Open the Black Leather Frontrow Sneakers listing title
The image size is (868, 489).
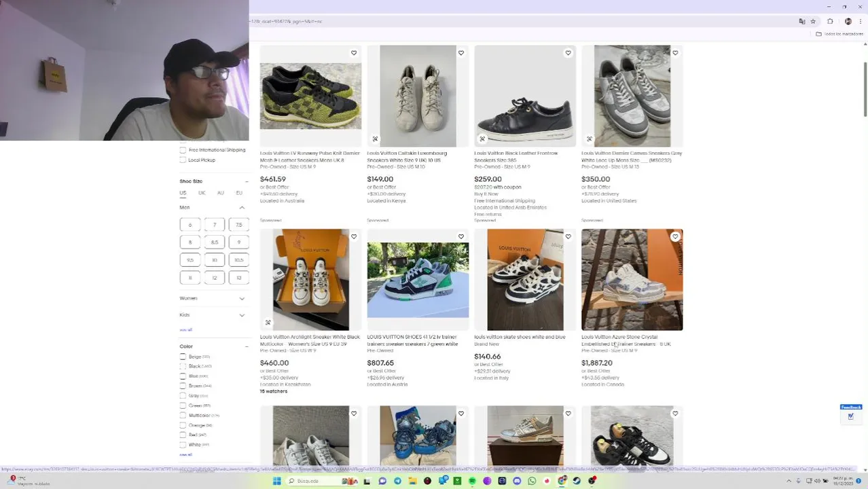[516, 156]
